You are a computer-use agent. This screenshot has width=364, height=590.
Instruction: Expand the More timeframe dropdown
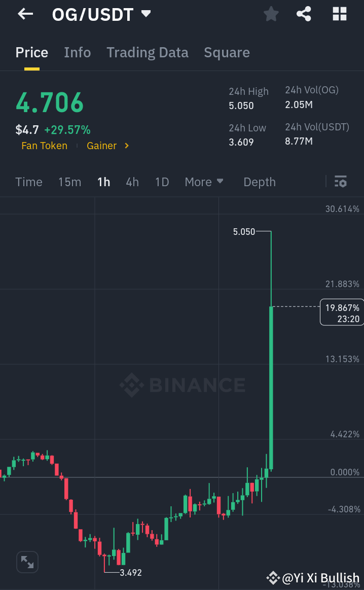pyautogui.click(x=204, y=182)
